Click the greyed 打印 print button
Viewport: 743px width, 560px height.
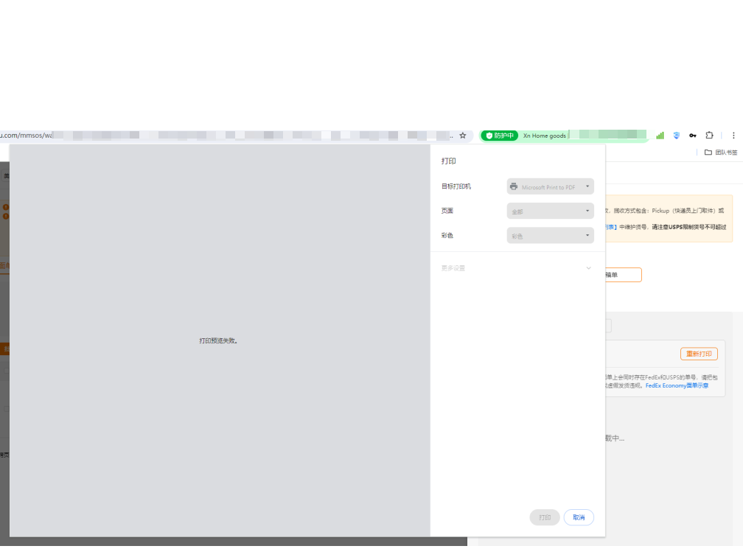(x=545, y=517)
